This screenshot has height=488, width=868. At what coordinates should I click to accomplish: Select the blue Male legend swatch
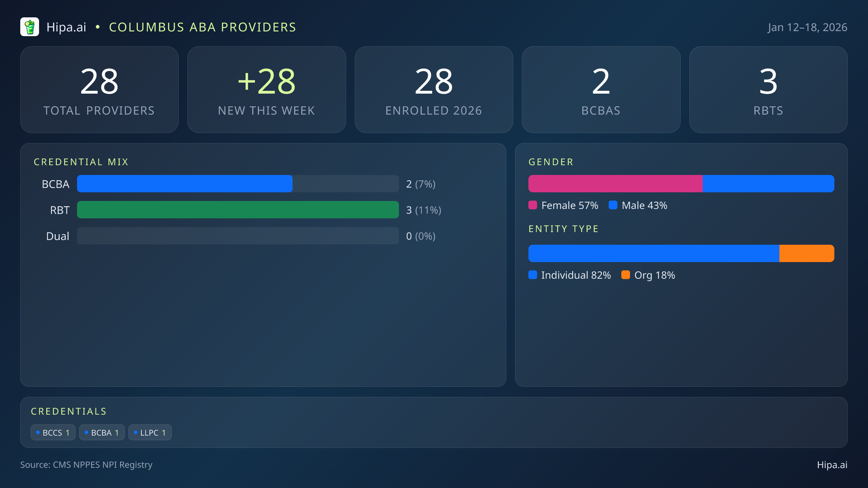point(613,205)
